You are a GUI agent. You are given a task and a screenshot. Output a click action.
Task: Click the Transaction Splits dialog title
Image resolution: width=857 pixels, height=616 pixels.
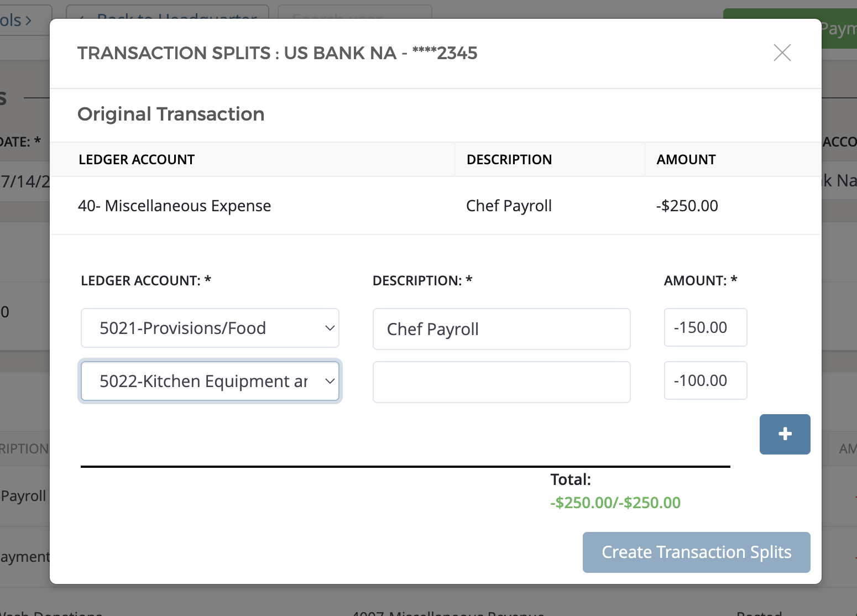click(x=277, y=53)
